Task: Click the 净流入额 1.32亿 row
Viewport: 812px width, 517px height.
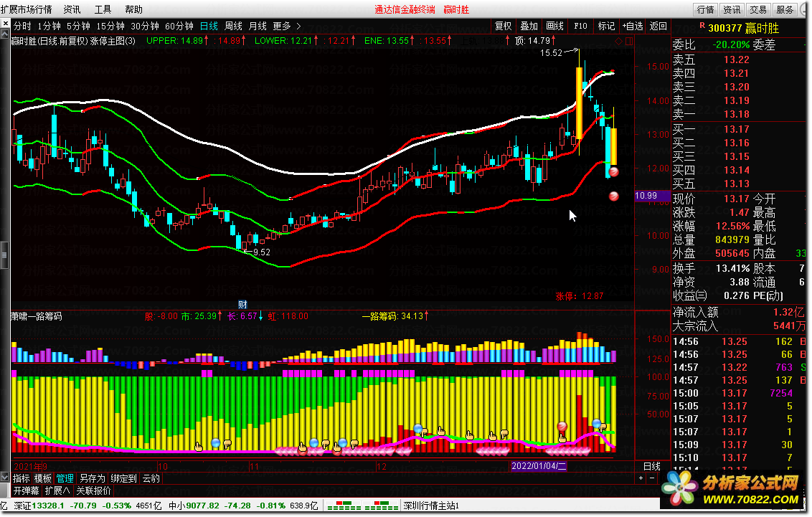Action: [x=739, y=312]
